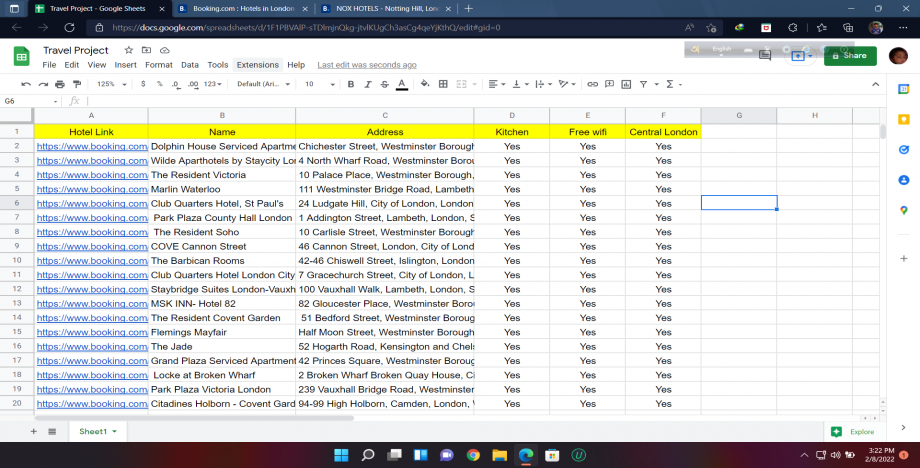The image size is (920, 468).
Task: Open the booking.com link in cell A2
Action: click(x=91, y=146)
